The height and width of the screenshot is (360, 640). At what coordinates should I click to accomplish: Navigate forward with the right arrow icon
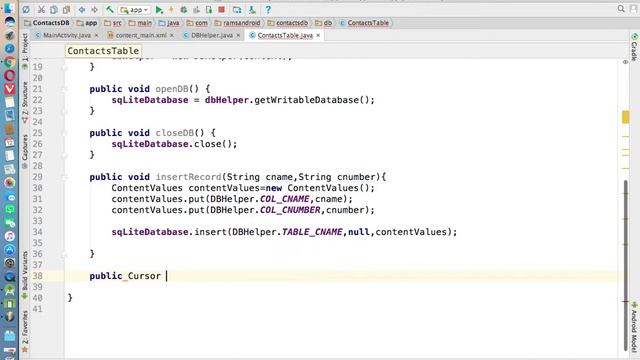(x=95, y=9)
